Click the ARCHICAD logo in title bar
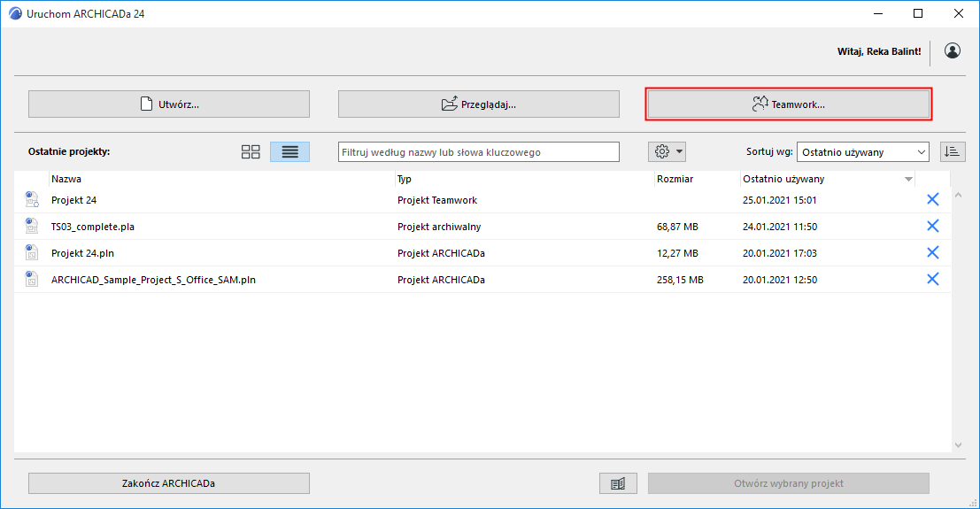This screenshot has height=509, width=980. pyautogui.click(x=15, y=13)
